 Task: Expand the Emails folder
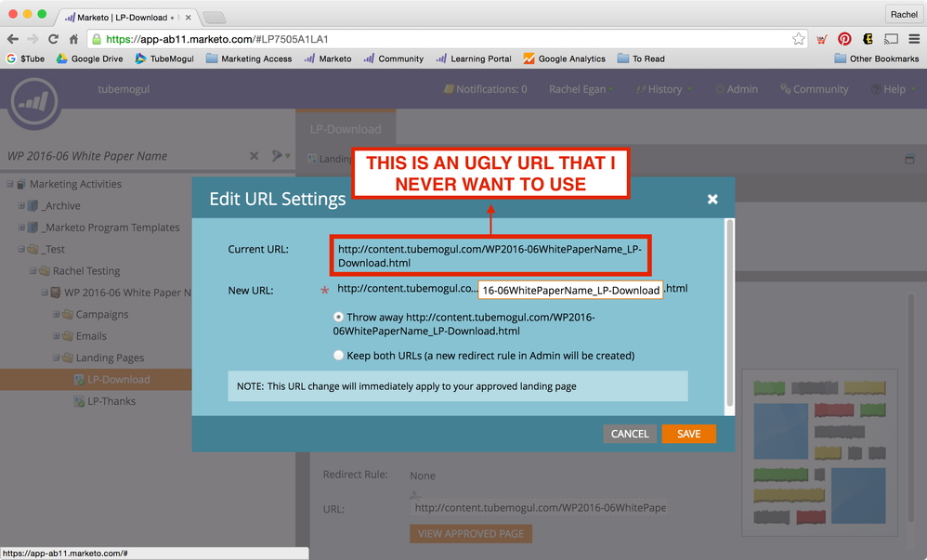coord(56,336)
